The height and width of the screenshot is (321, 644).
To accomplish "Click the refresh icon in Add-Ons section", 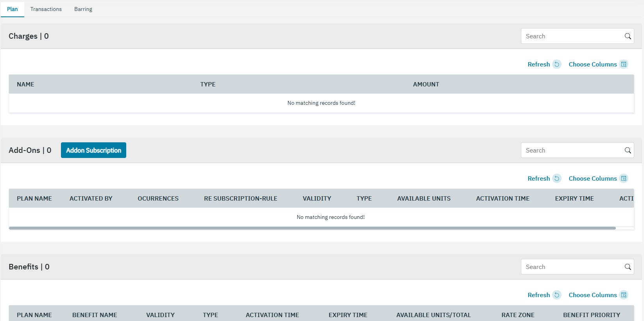I will [x=557, y=179].
